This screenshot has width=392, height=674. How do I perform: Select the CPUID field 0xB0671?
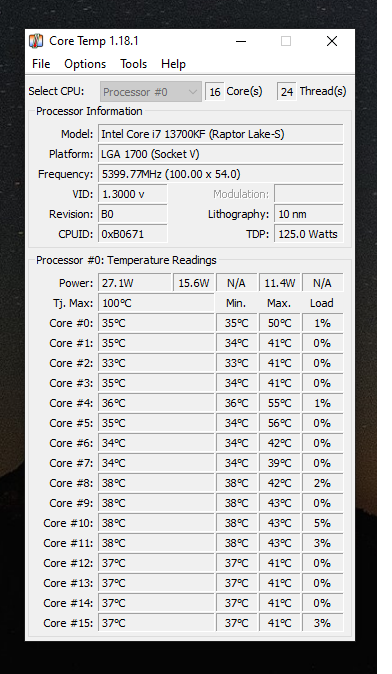[132, 234]
